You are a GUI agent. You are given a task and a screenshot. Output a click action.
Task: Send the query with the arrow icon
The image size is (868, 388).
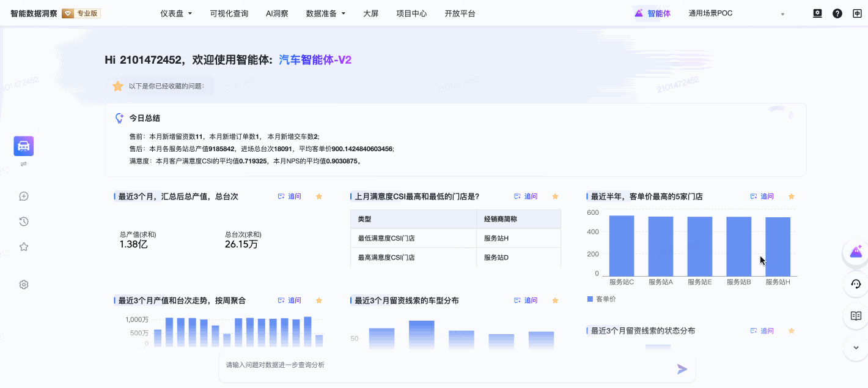681,369
